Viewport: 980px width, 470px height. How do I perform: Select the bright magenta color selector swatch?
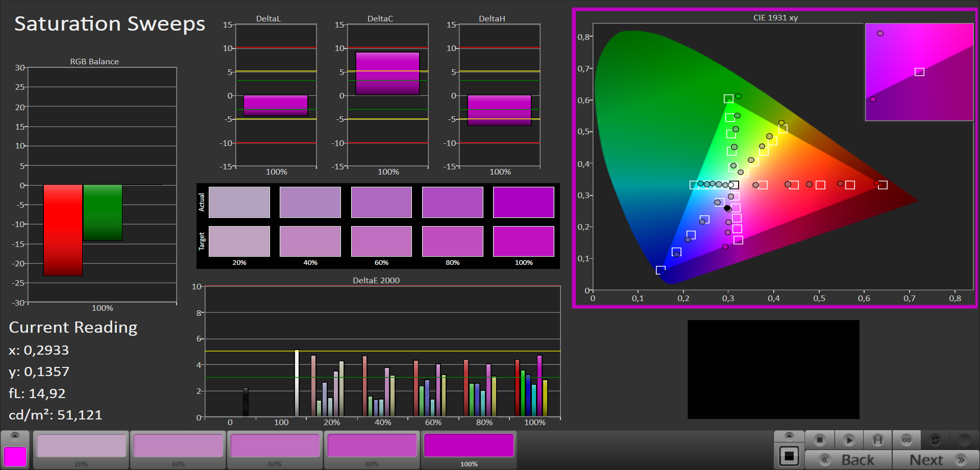(x=15, y=456)
